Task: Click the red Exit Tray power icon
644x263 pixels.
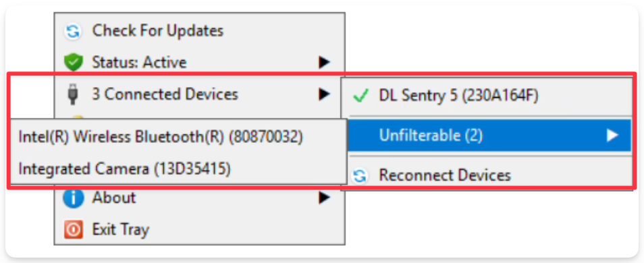Action: pyautogui.click(x=73, y=230)
